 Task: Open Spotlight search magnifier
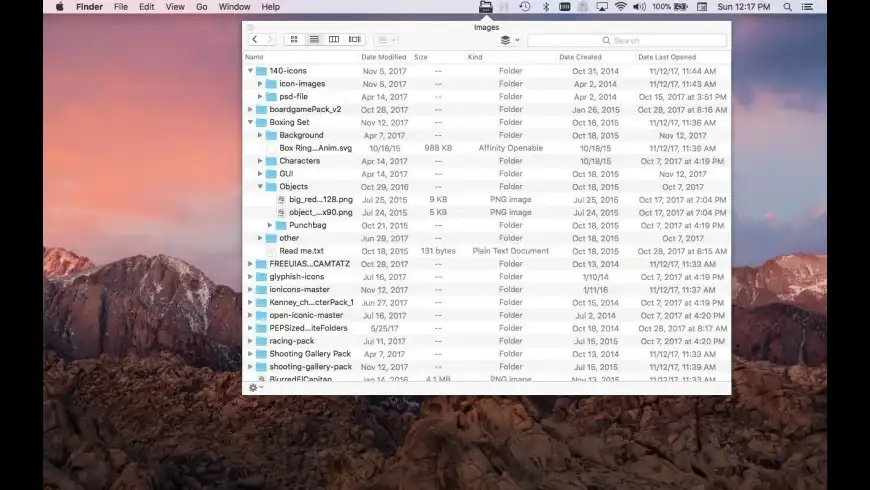[787, 7]
